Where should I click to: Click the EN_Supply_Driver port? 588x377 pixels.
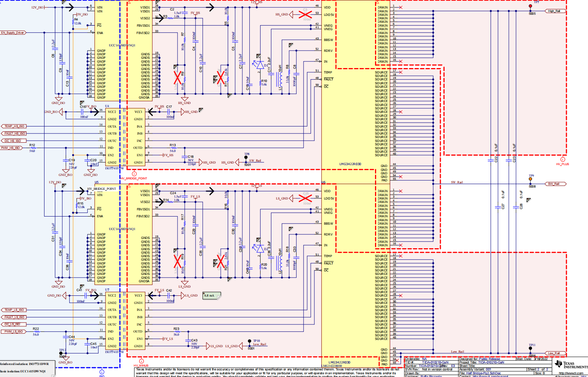tap(14, 33)
